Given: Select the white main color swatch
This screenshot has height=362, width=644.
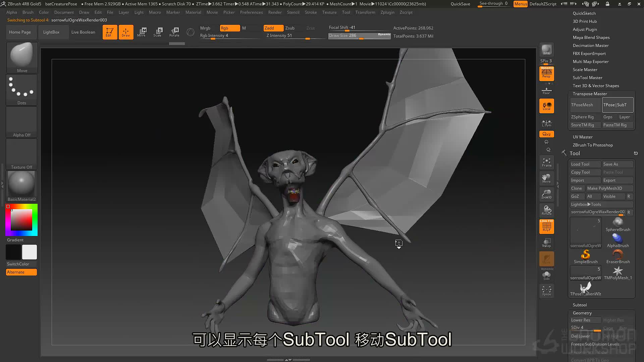Looking at the screenshot, I should (30, 252).
